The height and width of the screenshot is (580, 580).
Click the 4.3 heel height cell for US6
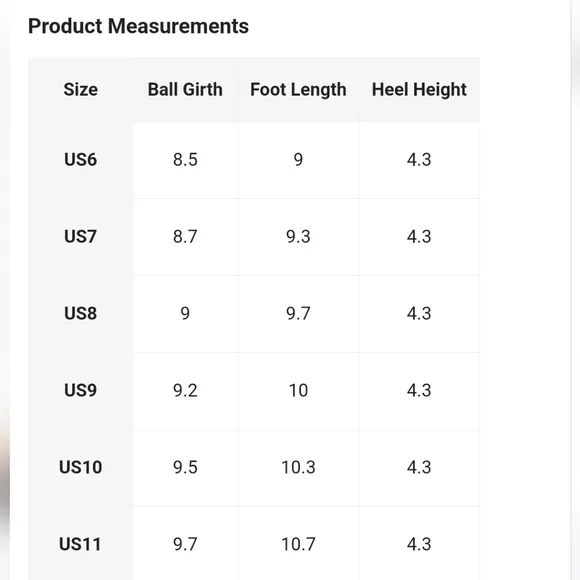click(x=419, y=160)
